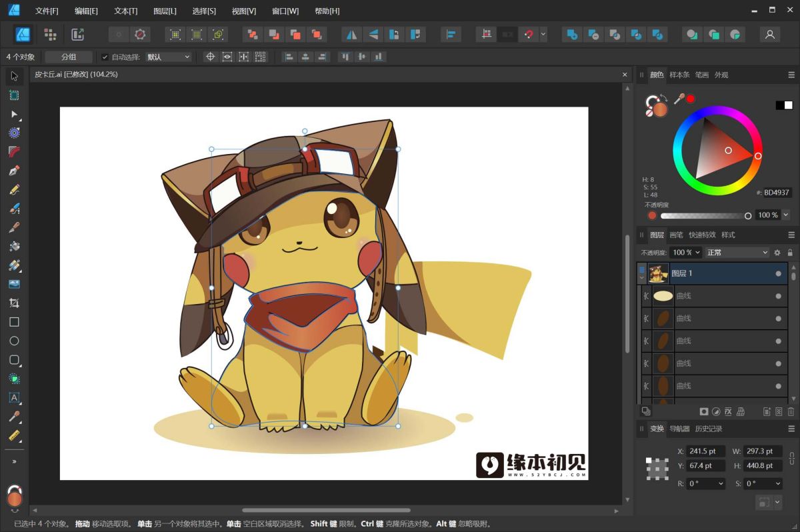Open the layers panel options menu
The height and width of the screenshot is (532, 800).
[x=791, y=235]
